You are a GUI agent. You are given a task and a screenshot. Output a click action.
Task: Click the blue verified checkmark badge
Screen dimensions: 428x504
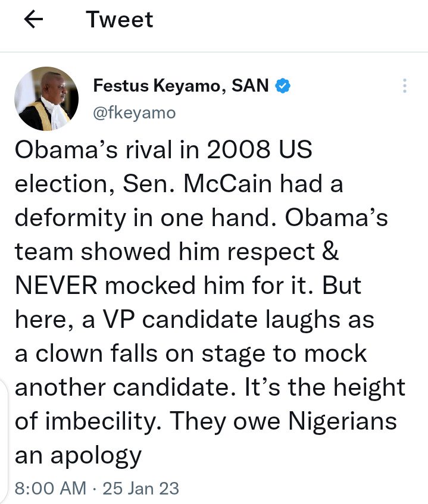(283, 86)
